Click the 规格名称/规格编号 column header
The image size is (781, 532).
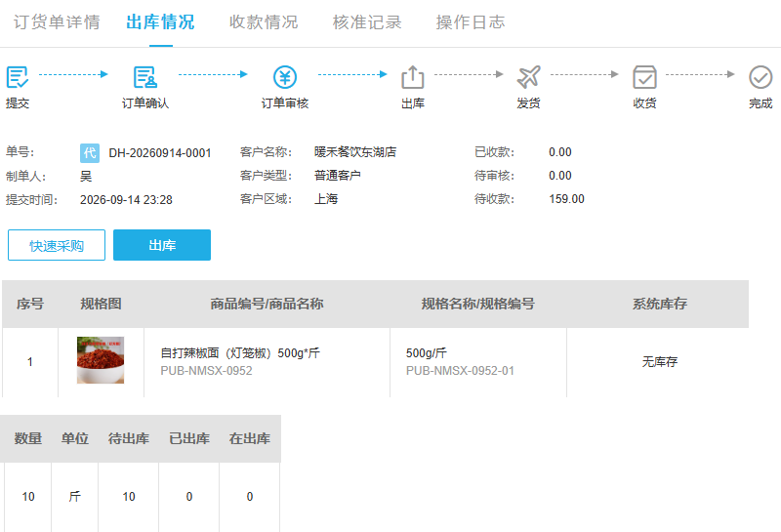point(477,304)
